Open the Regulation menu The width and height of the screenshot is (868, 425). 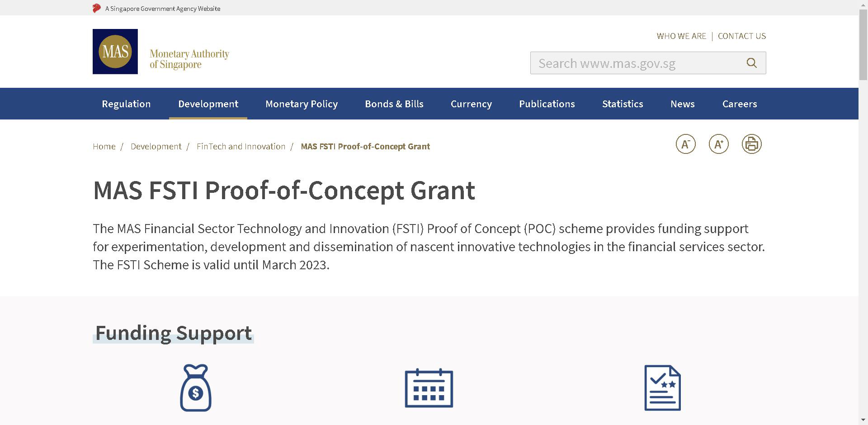point(126,104)
